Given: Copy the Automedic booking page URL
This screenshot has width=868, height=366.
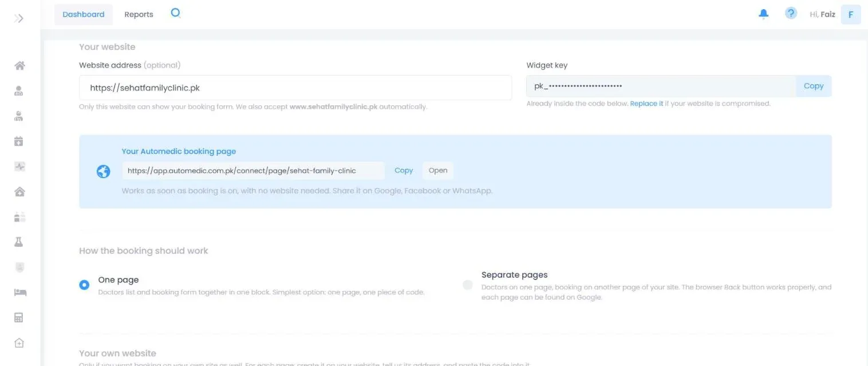Looking at the screenshot, I should coord(404,171).
